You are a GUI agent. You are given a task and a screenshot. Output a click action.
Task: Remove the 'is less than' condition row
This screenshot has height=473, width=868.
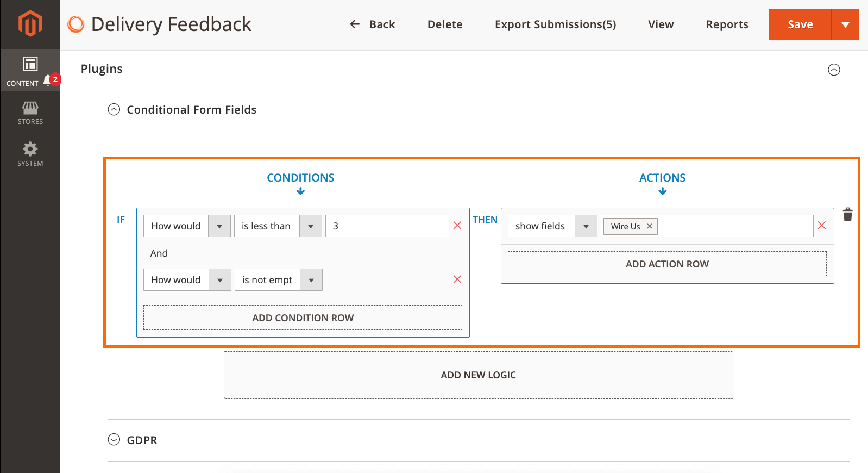click(457, 226)
